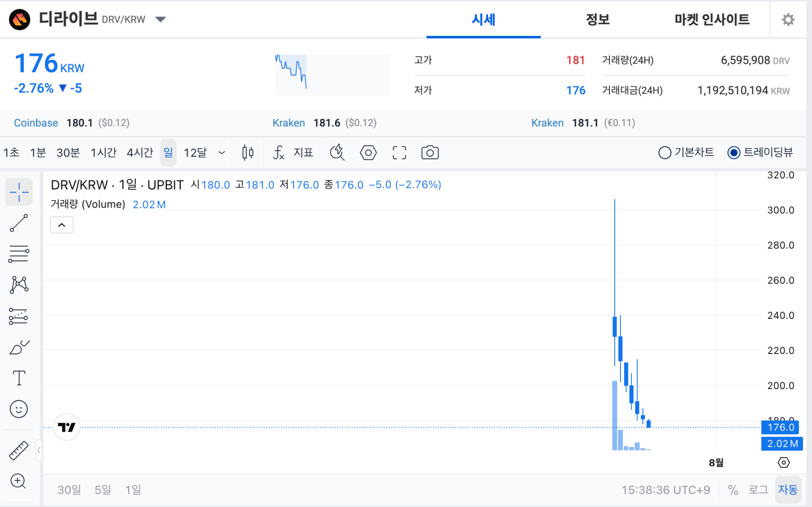This screenshot has width=812, height=507.
Task: Collapse the chart legend with caret button
Action: tap(62, 225)
